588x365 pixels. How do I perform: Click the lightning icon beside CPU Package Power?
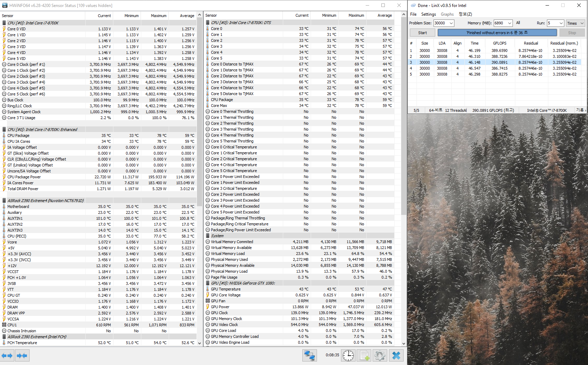click(4, 177)
